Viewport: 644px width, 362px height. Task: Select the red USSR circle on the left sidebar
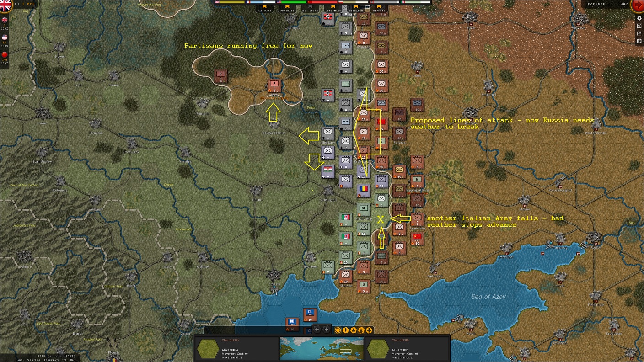(5, 54)
